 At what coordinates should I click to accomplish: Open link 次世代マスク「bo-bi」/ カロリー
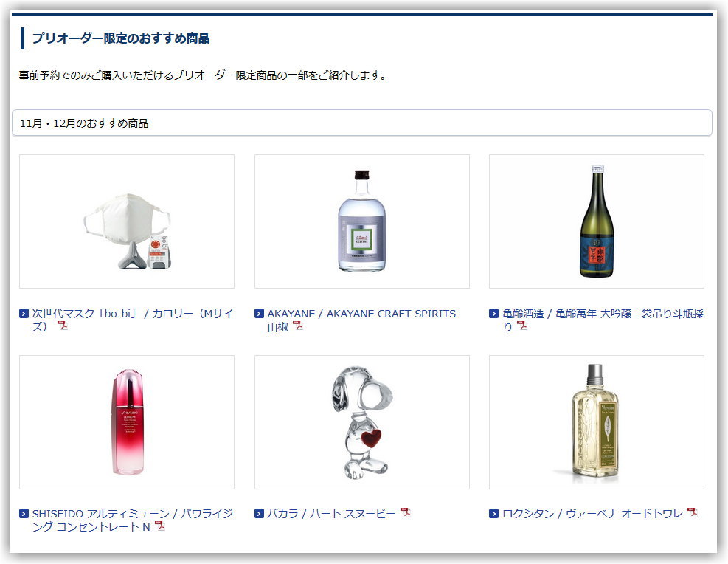[x=132, y=320]
